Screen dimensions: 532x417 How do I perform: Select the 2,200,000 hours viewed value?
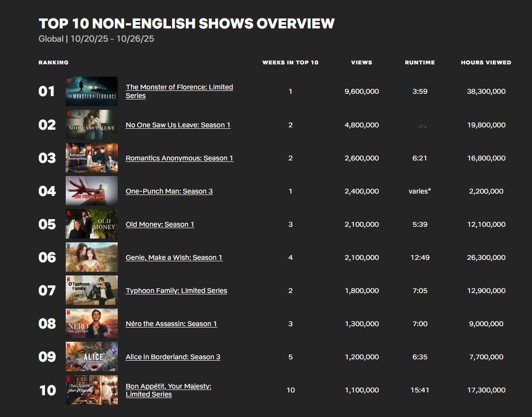point(486,191)
